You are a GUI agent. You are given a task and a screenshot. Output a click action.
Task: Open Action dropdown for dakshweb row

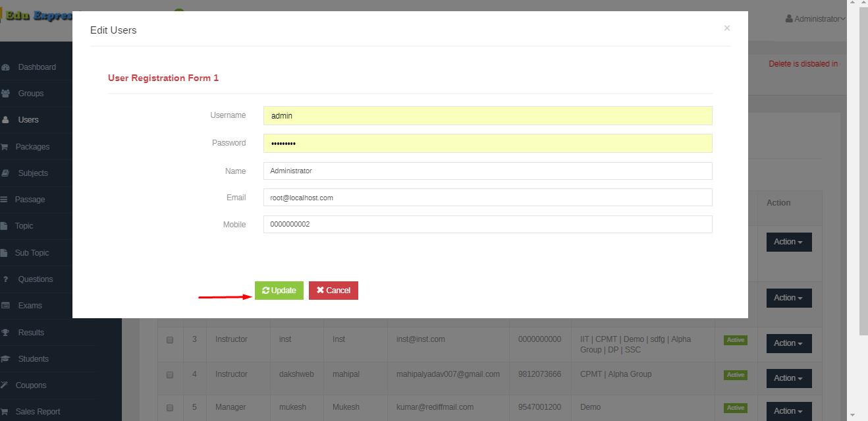click(789, 378)
